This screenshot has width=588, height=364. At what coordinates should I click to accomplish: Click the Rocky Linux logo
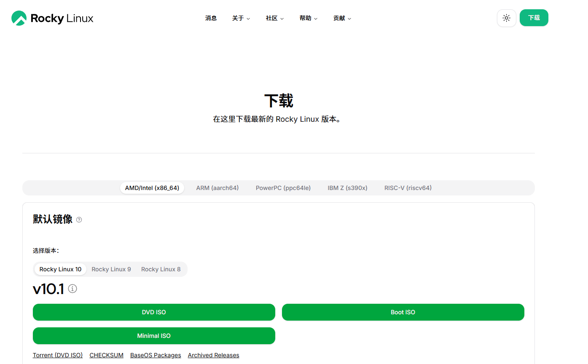point(51,18)
